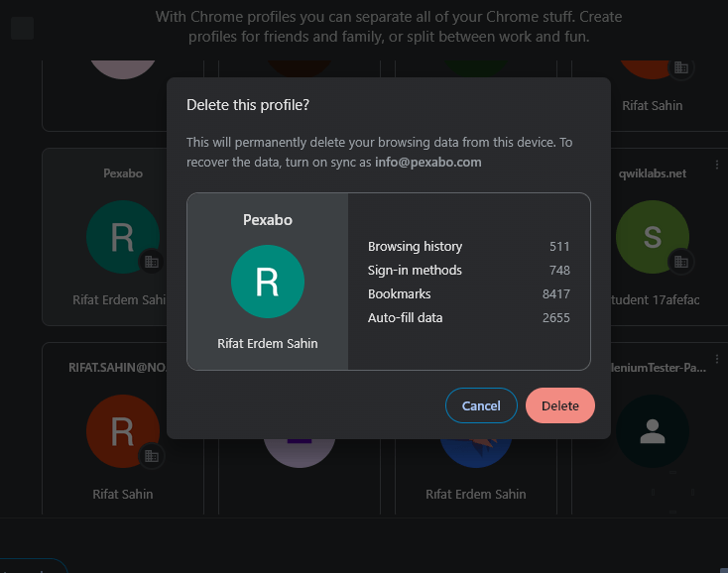Click the RIFAT.SAHIN@NO profile title
Screen dimensions: 728x573
click(117, 368)
